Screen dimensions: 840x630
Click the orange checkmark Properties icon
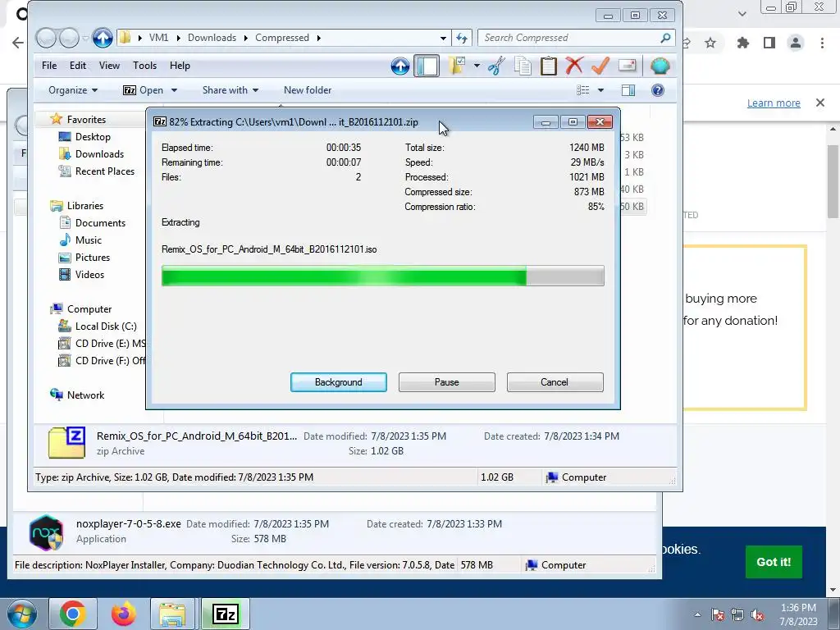[x=600, y=66]
